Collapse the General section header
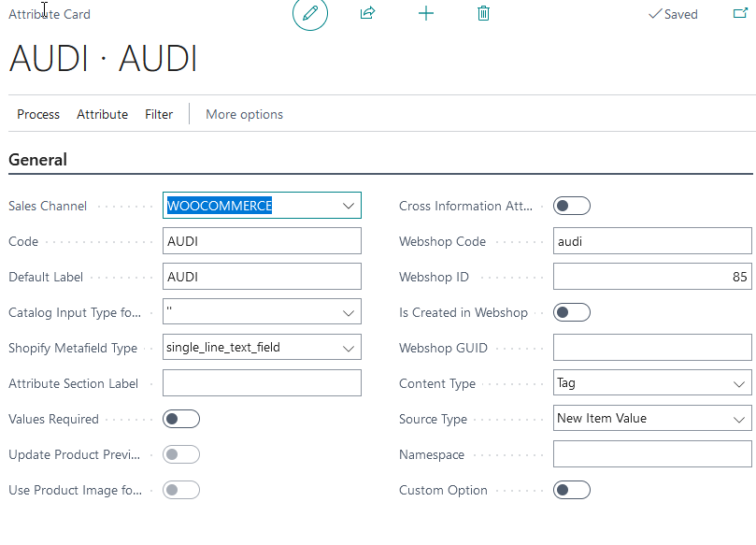This screenshot has width=756, height=545. pyautogui.click(x=38, y=160)
